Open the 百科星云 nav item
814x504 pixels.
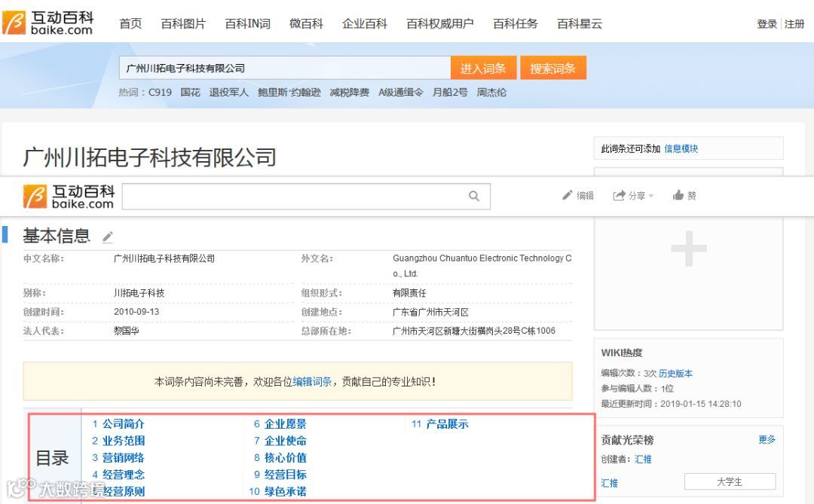580,23
